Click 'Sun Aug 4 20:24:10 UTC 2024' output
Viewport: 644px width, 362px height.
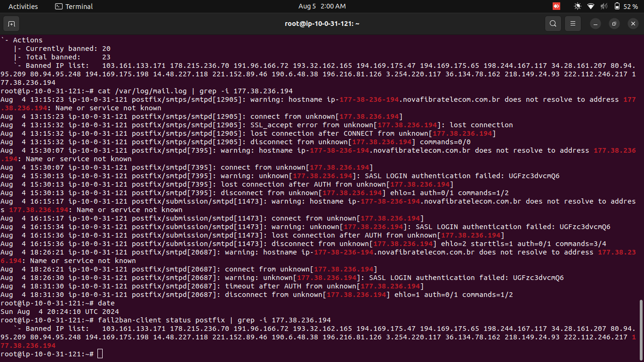60,312
